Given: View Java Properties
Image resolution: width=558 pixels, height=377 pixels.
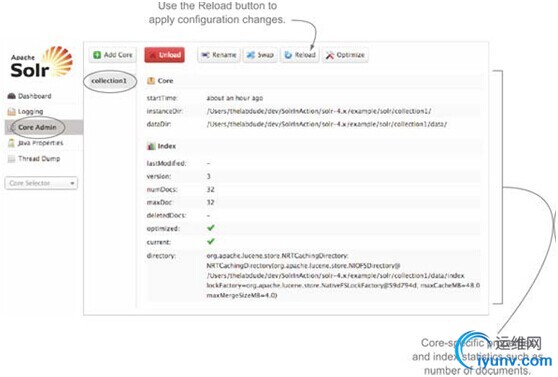Looking at the screenshot, I should tap(41, 143).
